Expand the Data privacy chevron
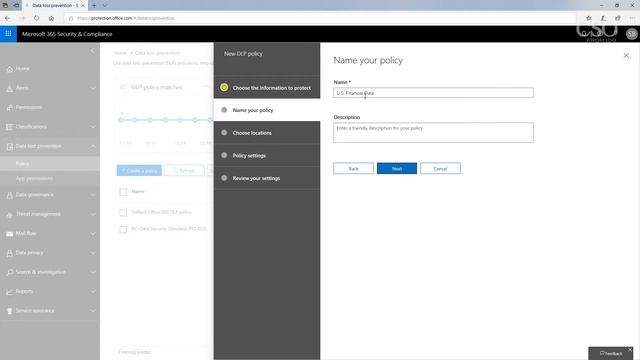The image size is (640, 360). (x=93, y=253)
